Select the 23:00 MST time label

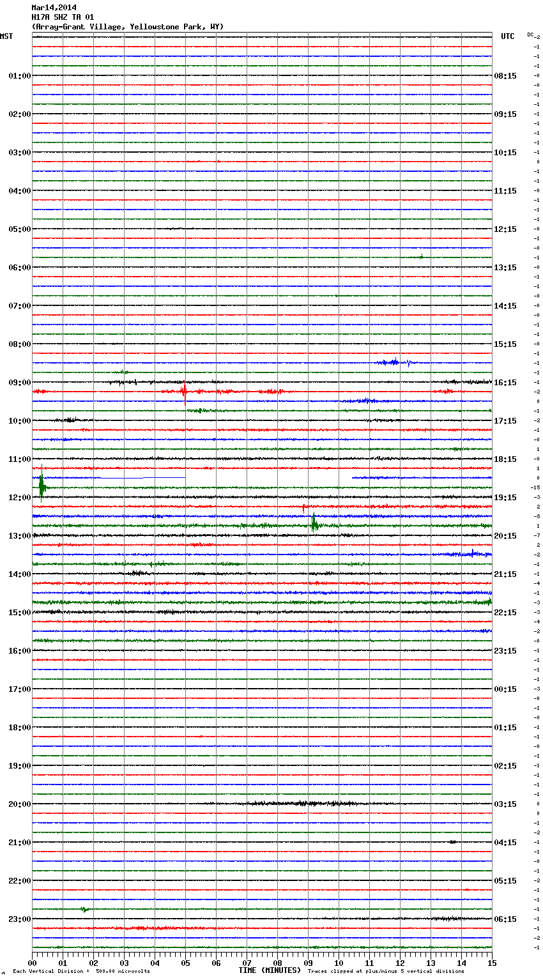[20, 919]
